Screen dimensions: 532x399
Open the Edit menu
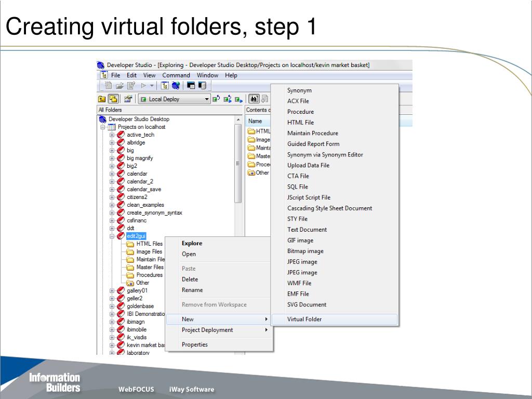pyautogui.click(x=131, y=75)
